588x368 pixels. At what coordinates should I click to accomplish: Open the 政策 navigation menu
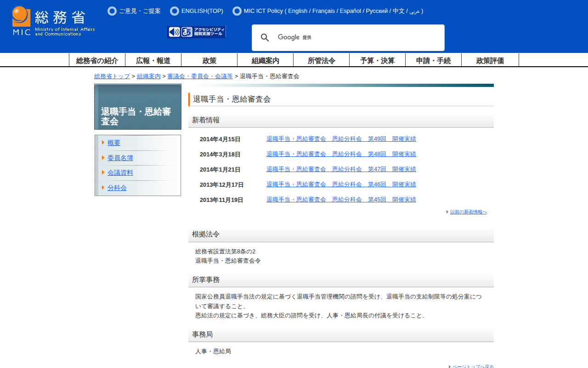coord(209,60)
